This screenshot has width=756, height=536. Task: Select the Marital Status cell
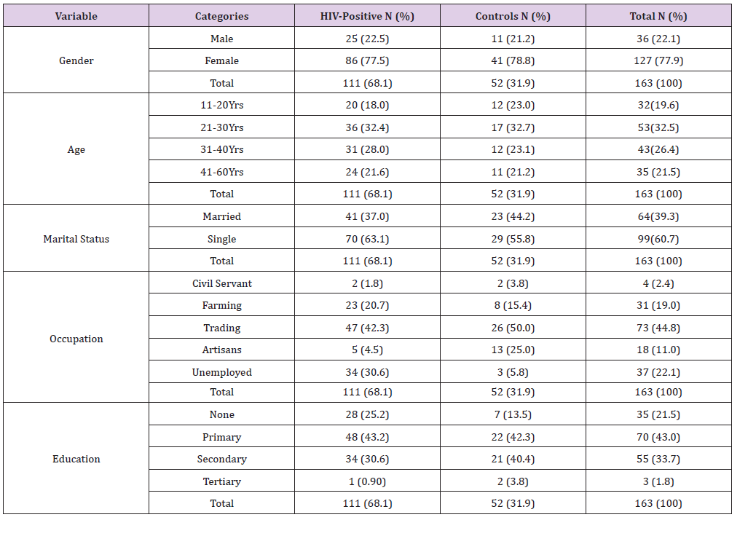76,239
